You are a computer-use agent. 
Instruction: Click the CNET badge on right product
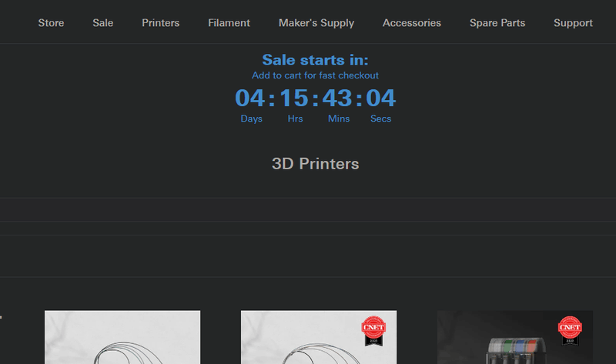pyautogui.click(x=570, y=331)
